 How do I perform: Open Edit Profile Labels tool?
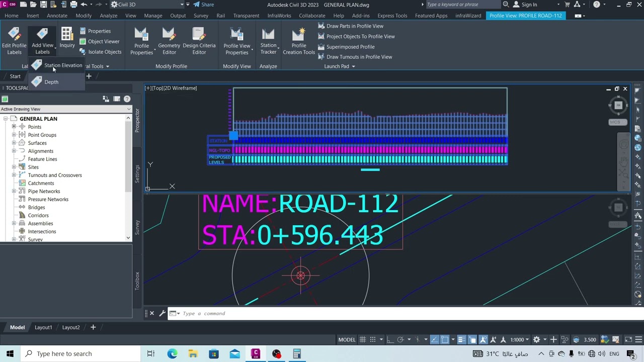[14, 40]
